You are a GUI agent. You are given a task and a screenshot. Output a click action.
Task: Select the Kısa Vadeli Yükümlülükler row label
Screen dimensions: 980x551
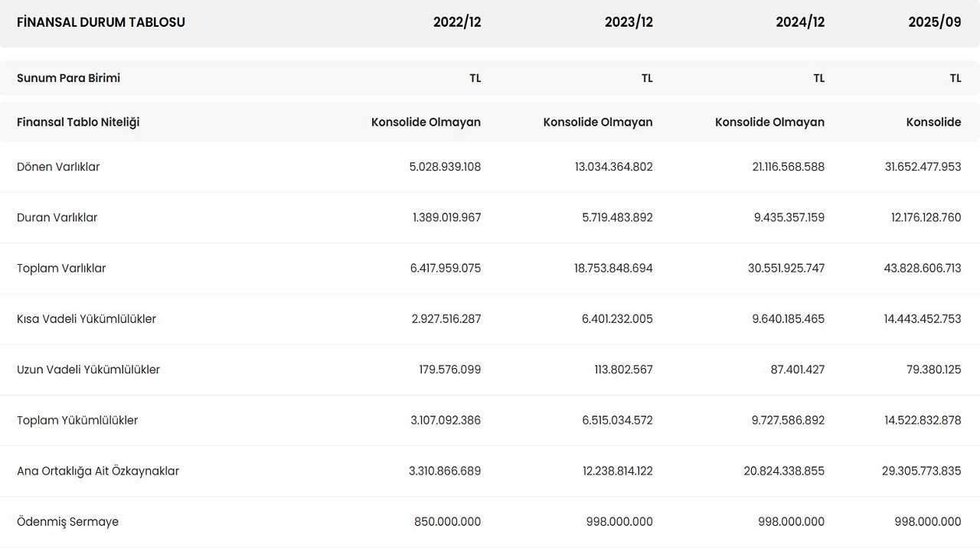click(87, 319)
